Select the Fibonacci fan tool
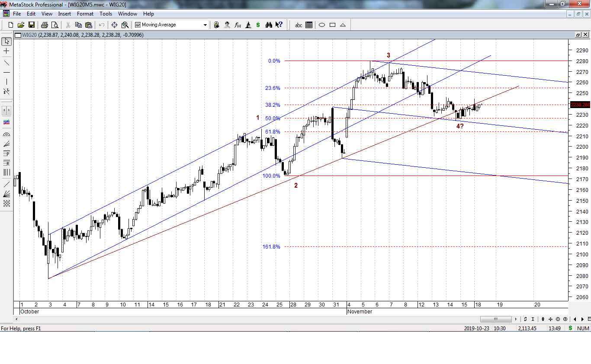591x364 pixels. coord(6,144)
